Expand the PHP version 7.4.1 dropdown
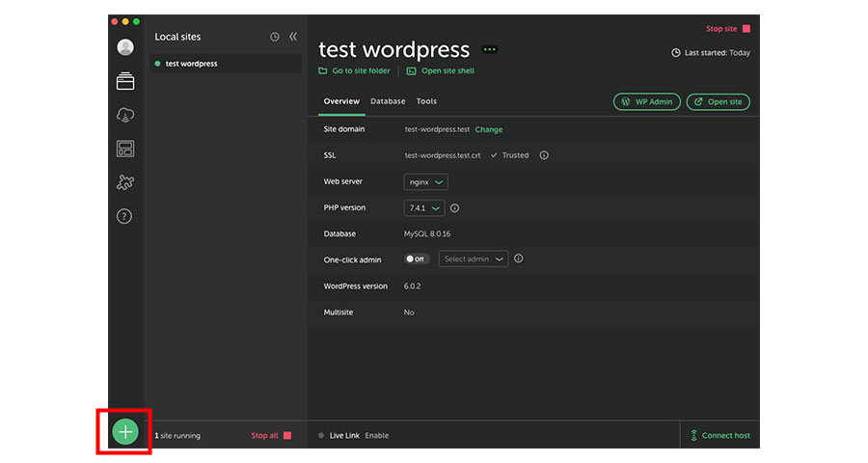The height and width of the screenshot is (463, 868). [x=423, y=207]
